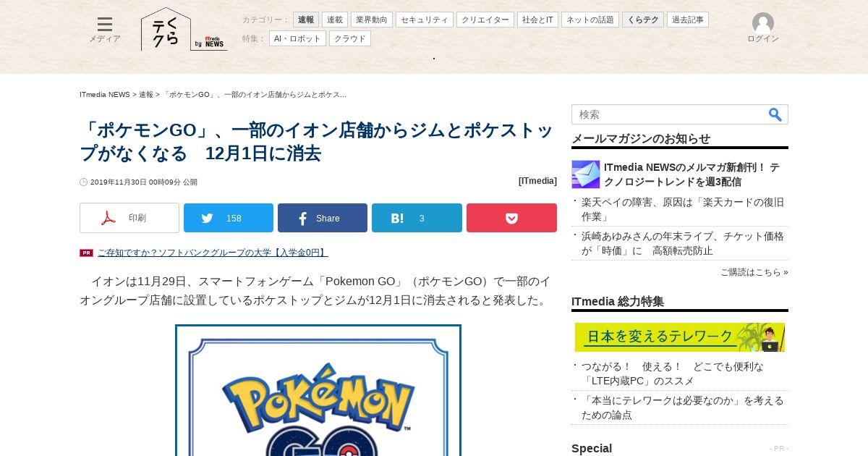
Task: Open the ソフトバンクグループの大学 PR link
Action: pyautogui.click(x=213, y=253)
